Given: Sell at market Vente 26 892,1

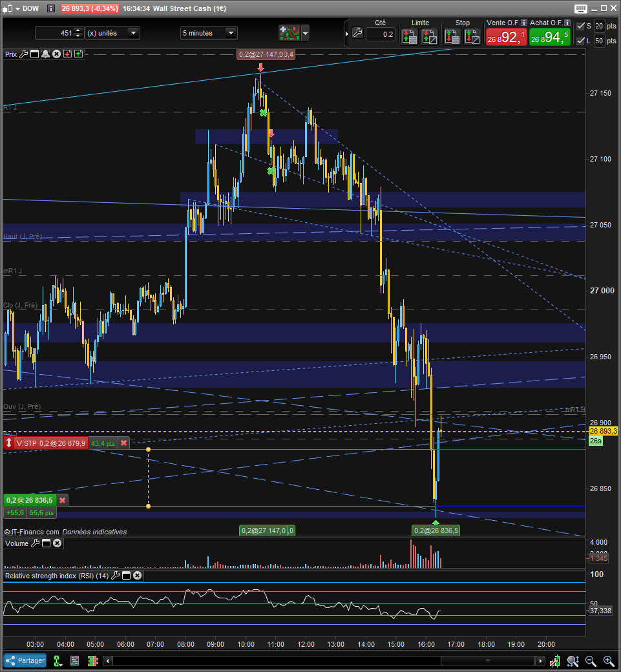Looking at the screenshot, I should pyautogui.click(x=506, y=37).
